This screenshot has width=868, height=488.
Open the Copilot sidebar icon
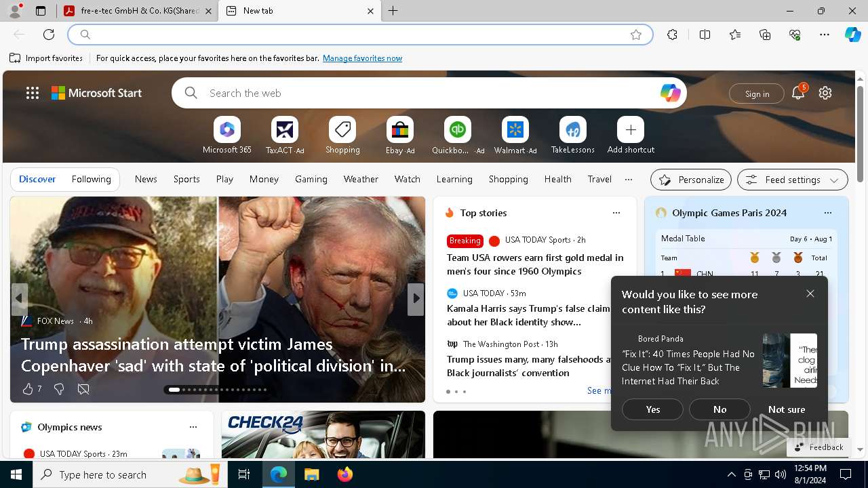pos(852,35)
